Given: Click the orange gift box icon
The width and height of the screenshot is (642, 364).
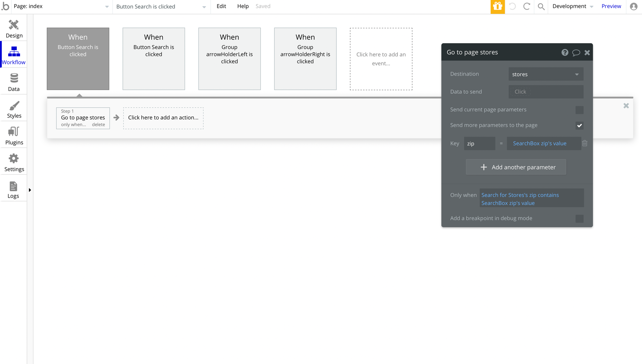Looking at the screenshot, I should tap(497, 7).
